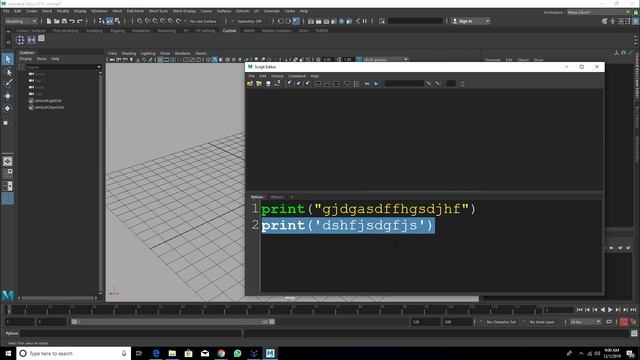
Task: Toggle line numbers icon in Script Editor
Action: pos(356,83)
